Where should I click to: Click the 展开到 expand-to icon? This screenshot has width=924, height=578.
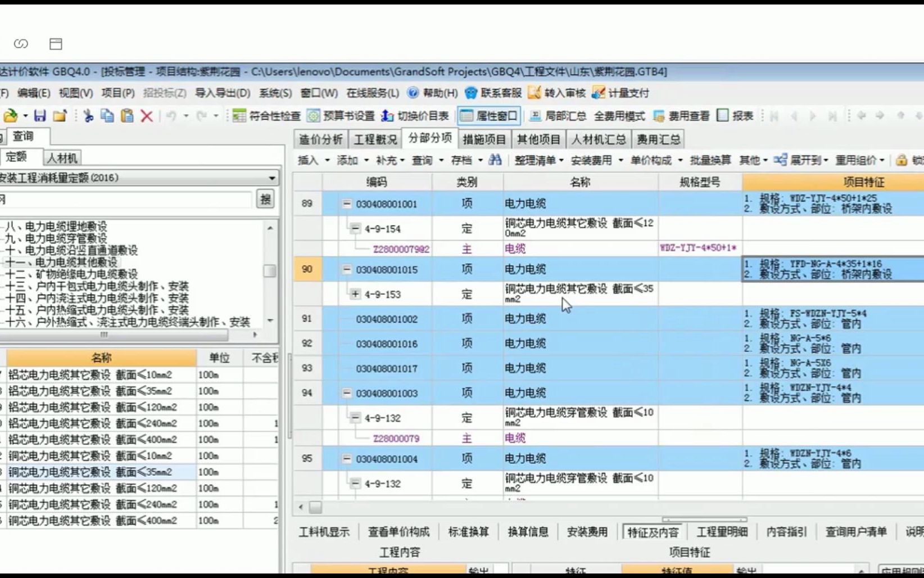tap(780, 160)
